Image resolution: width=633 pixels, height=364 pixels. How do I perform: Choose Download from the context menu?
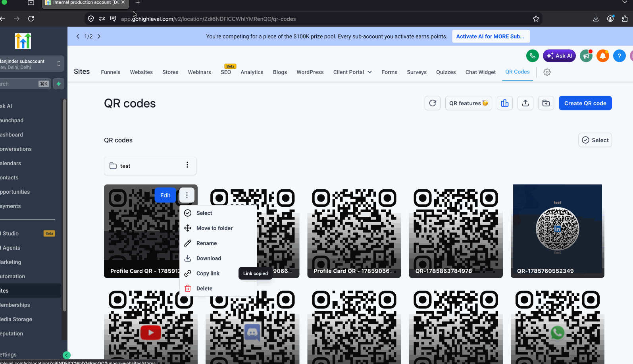(x=218, y=258)
